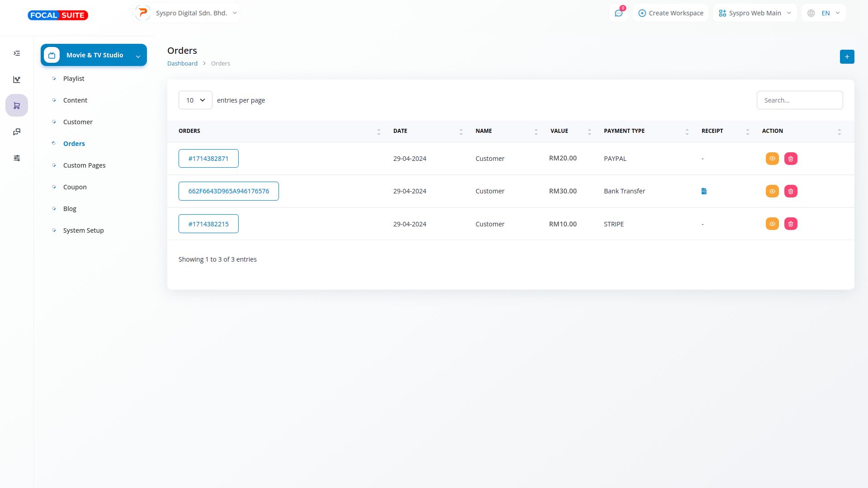Download the Bank Transfer receipt file icon

pyautogui.click(x=704, y=191)
